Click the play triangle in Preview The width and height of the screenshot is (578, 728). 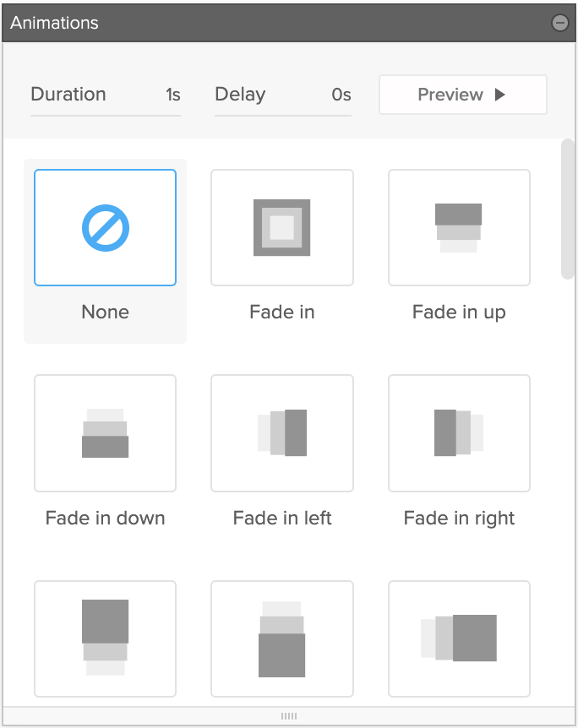[x=500, y=95]
